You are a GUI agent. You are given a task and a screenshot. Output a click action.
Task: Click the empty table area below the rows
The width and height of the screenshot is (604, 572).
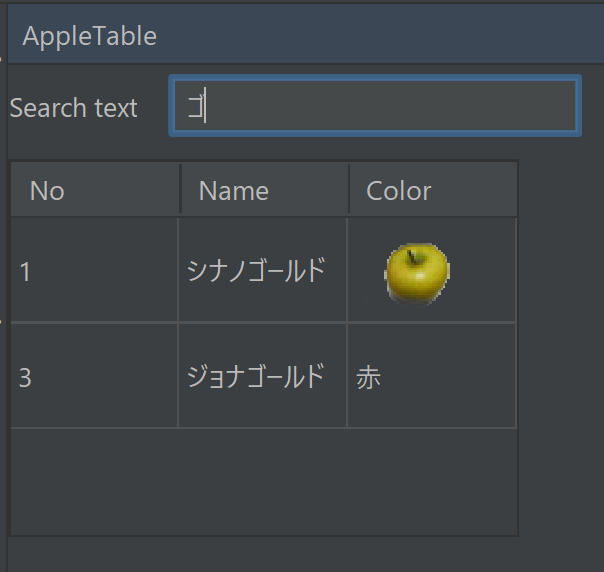[x=264, y=481]
